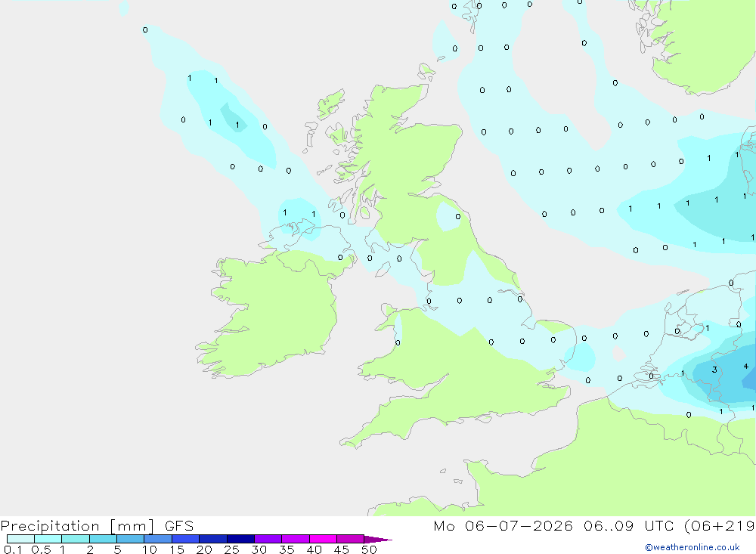This screenshot has width=756, height=554.
Task: Click the purple arrow tip above 50 mm
Action: pos(378,540)
